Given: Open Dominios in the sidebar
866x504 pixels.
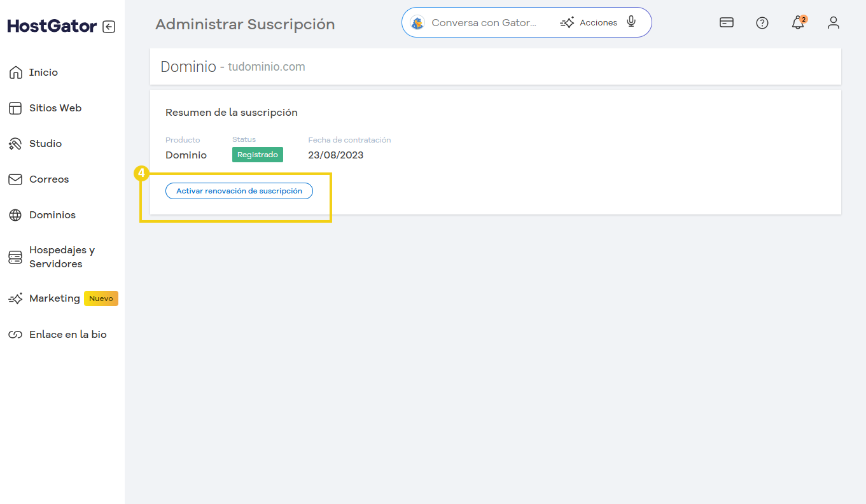Looking at the screenshot, I should [52, 215].
